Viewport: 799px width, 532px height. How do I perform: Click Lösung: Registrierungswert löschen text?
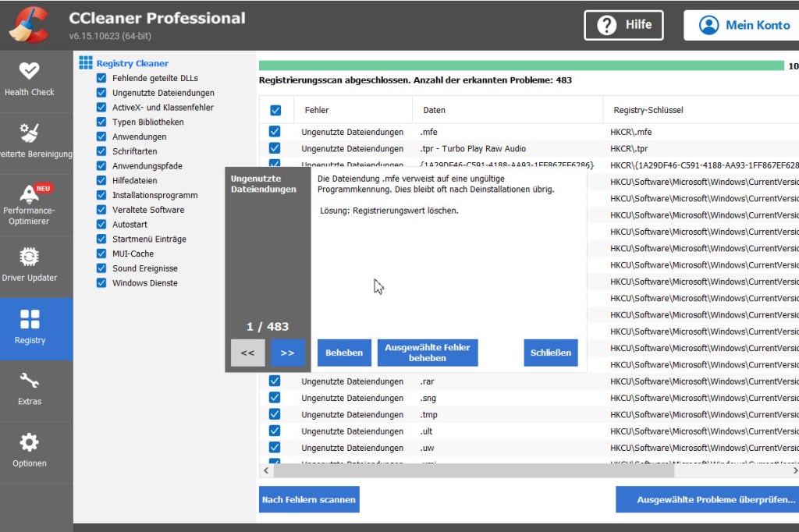[x=389, y=211]
